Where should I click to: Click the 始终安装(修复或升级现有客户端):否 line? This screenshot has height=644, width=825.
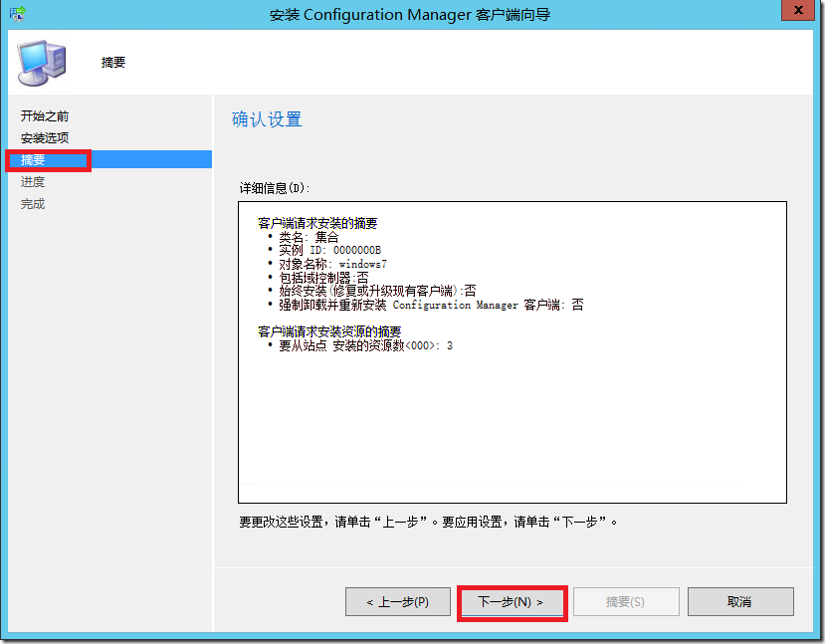click(x=378, y=291)
